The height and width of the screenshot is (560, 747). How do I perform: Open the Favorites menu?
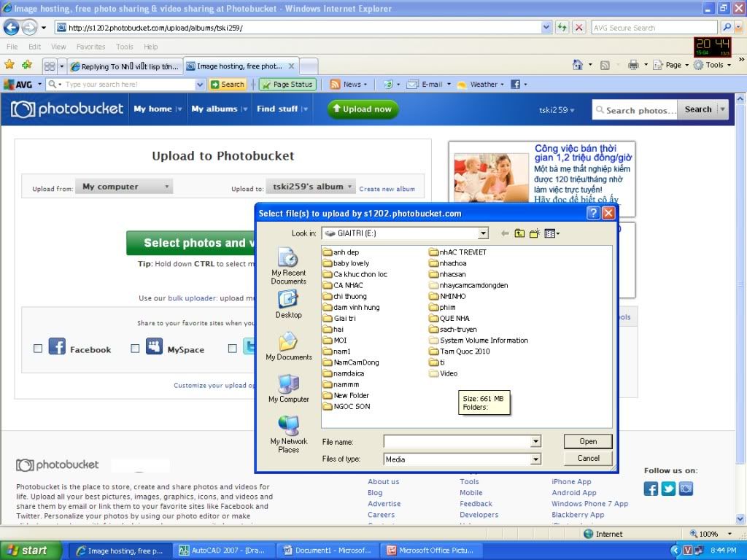pyautogui.click(x=90, y=47)
